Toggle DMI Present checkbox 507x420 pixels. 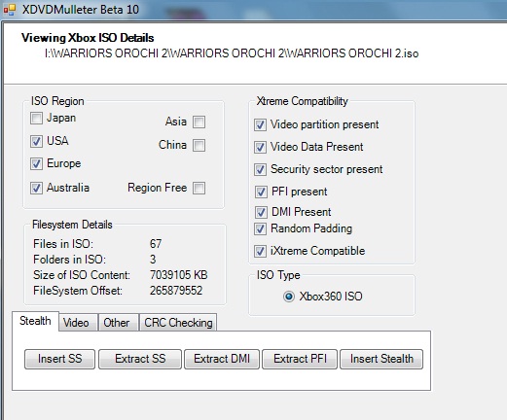click(261, 212)
